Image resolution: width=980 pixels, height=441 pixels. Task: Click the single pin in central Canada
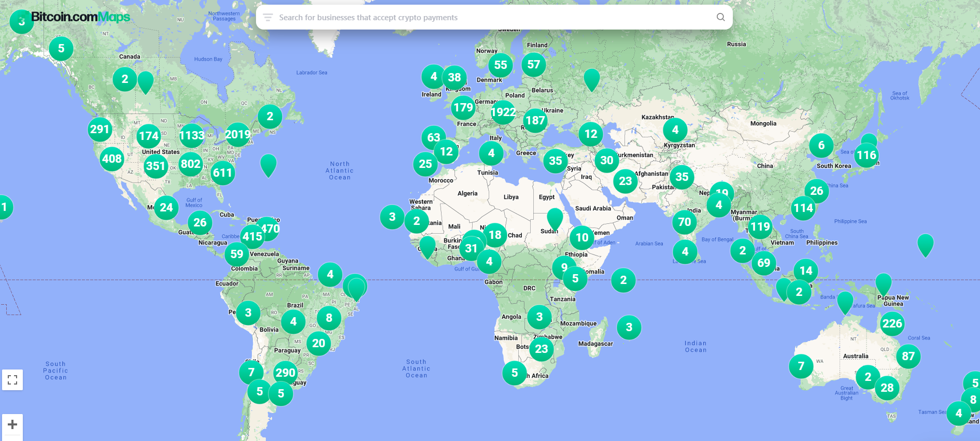pos(146,82)
